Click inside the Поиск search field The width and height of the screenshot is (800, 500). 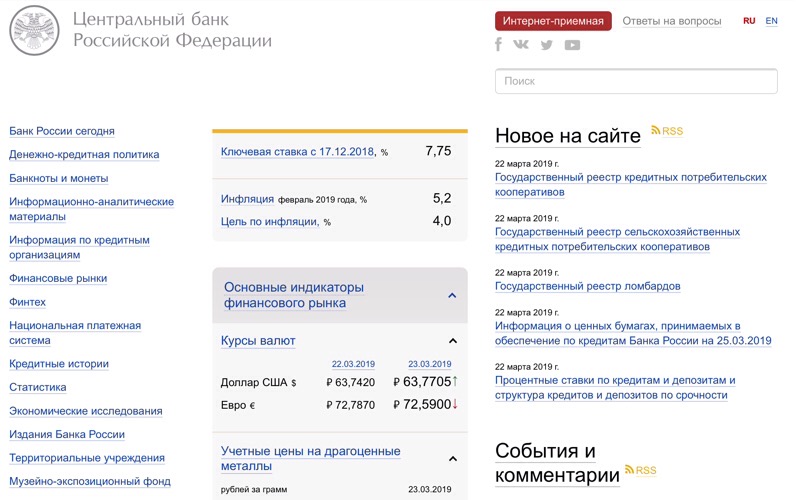636,81
